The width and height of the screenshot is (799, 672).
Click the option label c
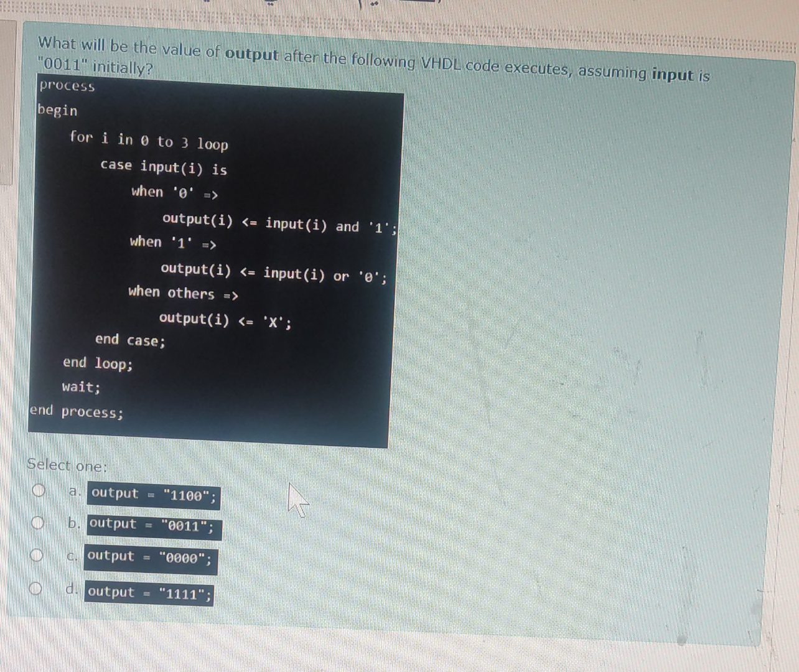72,556
